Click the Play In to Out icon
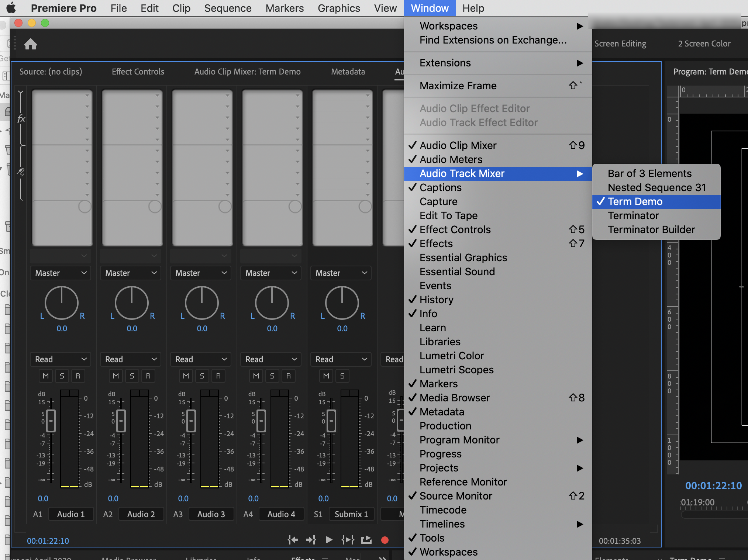 pyautogui.click(x=347, y=539)
